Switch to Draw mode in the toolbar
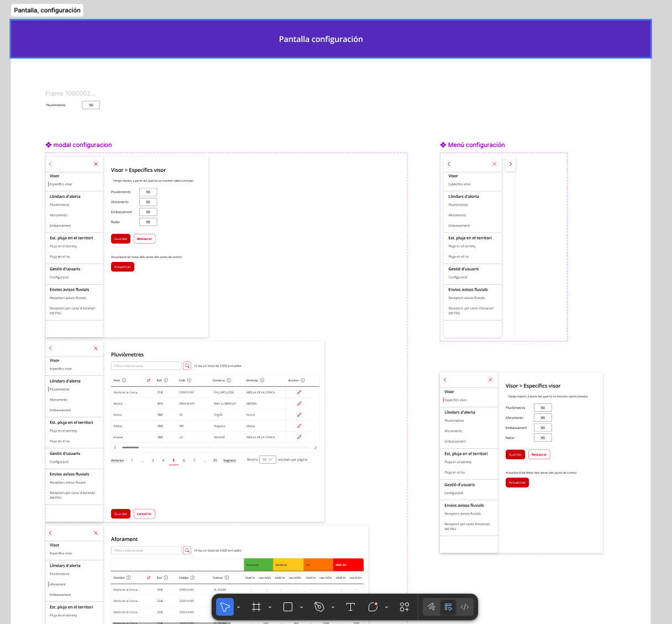Image resolution: width=672 pixels, height=624 pixels. [x=432, y=607]
